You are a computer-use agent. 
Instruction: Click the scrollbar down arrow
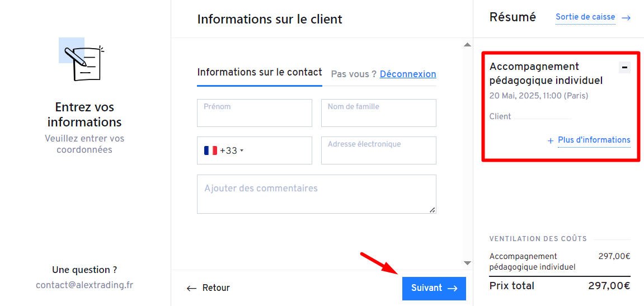[x=468, y=263]
